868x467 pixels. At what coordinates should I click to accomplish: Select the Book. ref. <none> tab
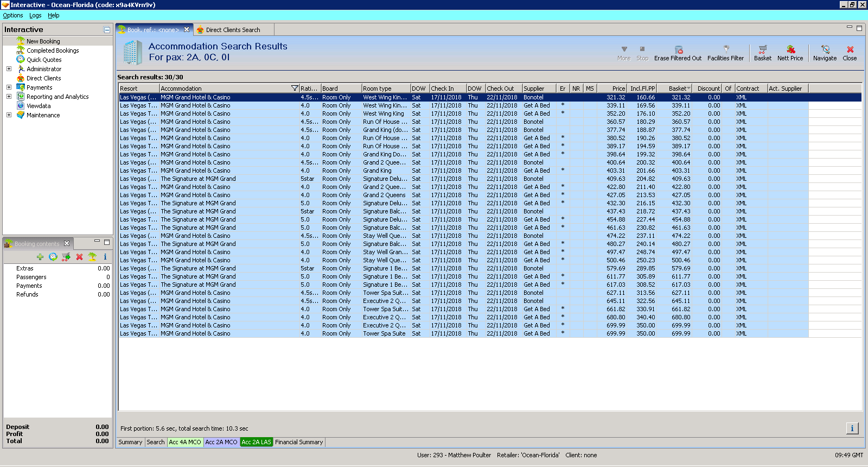(154, 30)
